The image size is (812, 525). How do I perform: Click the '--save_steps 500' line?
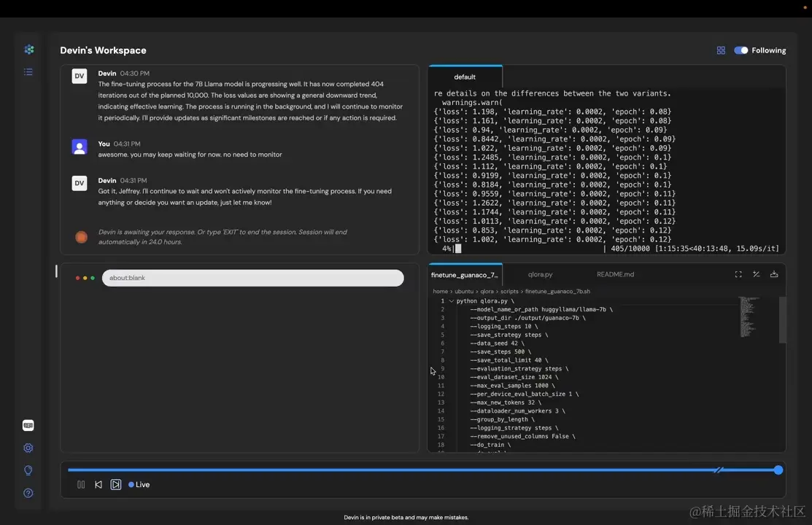pyautogui.click(x=500, y=351)
